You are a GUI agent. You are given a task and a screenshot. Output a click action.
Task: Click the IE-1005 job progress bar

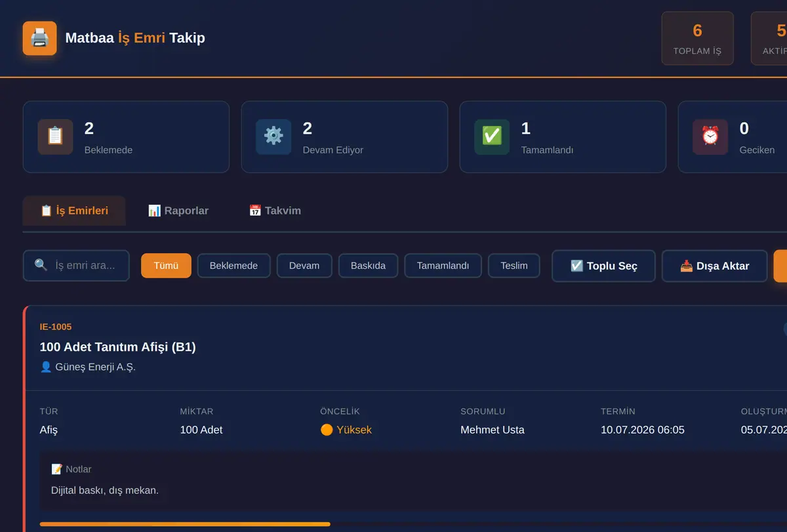point(413,524)
